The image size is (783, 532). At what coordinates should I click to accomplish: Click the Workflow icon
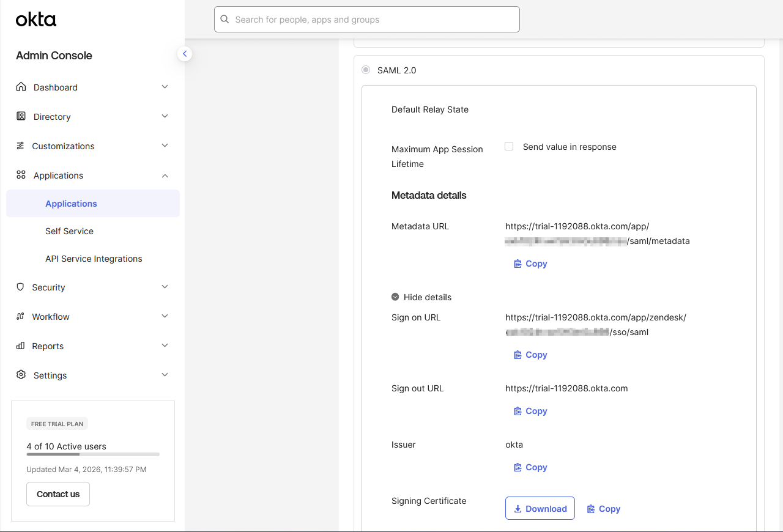tap(20, 316)
